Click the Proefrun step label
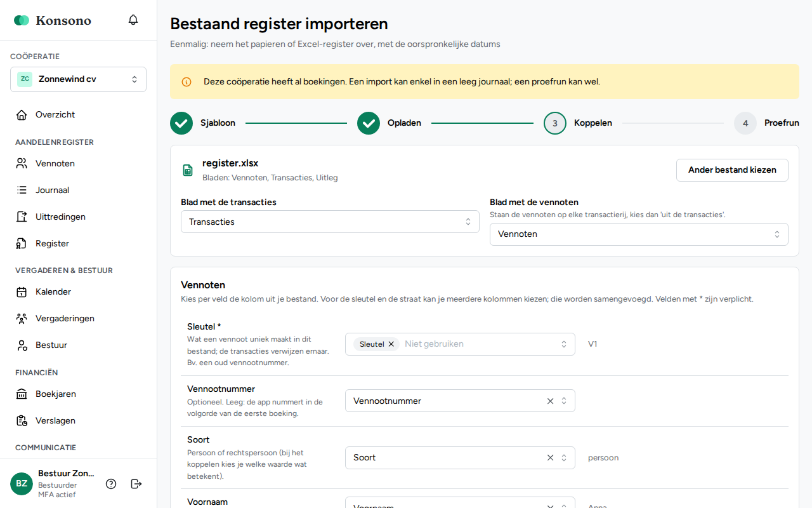812x508 pixels. [x=782, y=123]
